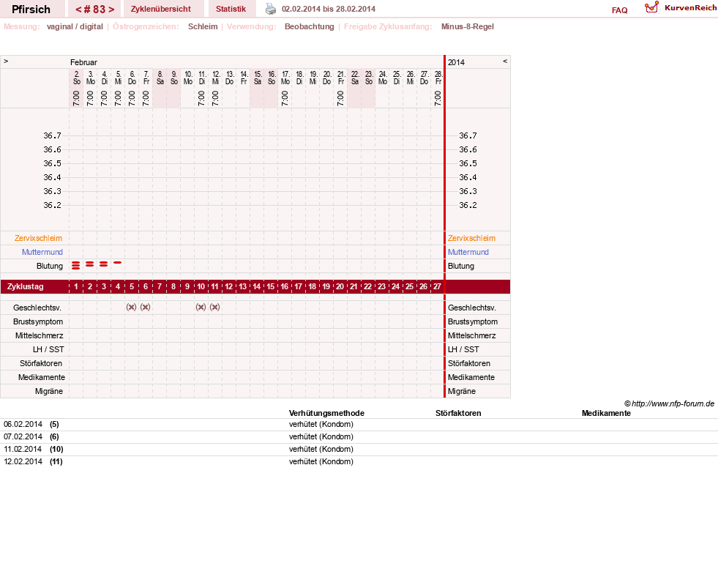Click the bleeding marker on cycle day 2
718x588 pixels.
click(x=90, y=264)
